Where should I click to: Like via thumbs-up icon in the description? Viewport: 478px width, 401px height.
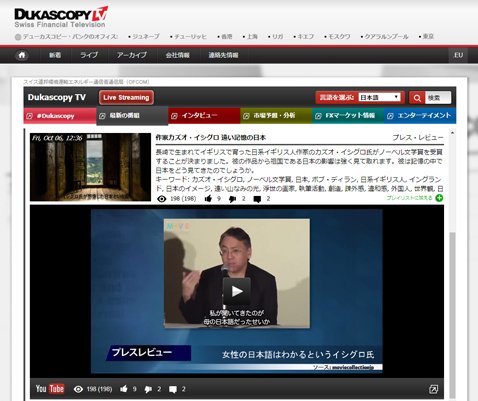208,199
